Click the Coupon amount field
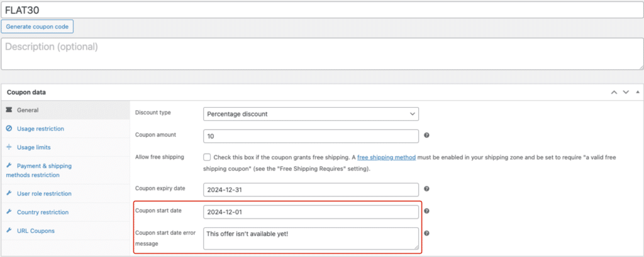This screenshot has width=644, height=257. pos(311,136)
